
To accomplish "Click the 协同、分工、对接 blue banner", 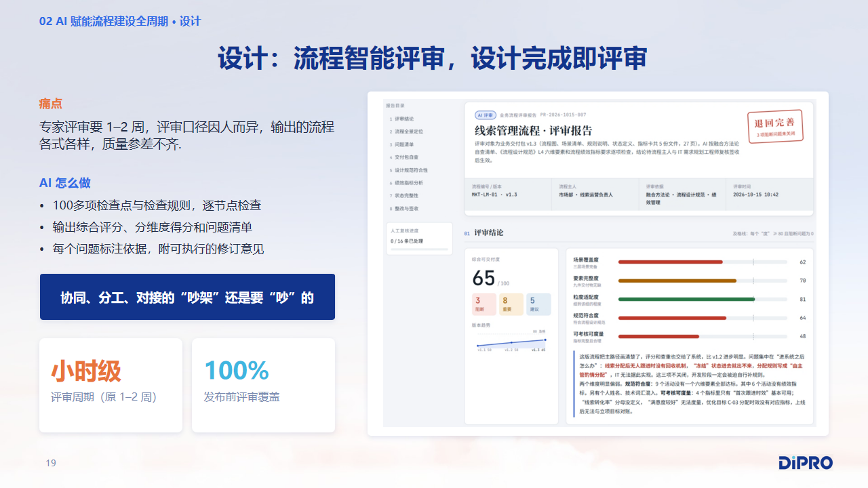I will 187,297.
